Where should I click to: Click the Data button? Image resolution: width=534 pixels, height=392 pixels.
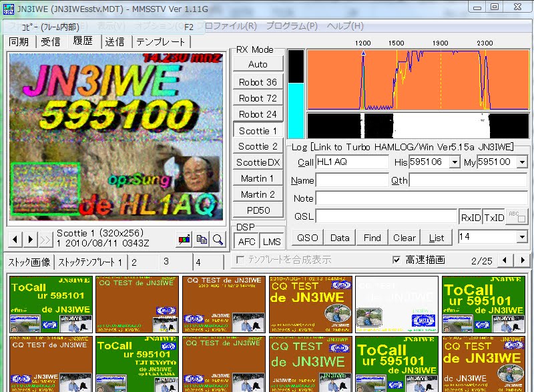(x=340, y=237)
